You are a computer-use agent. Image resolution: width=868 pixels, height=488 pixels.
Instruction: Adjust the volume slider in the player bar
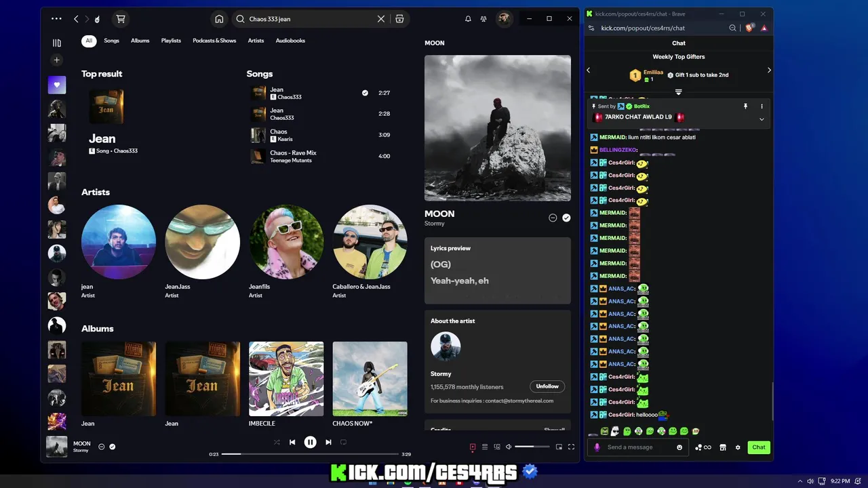pos(532,447)
